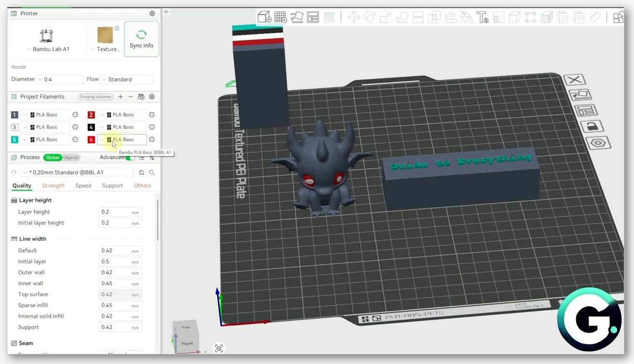
Task: Click the plate's lock icon
Action: [x=592, y=127]
